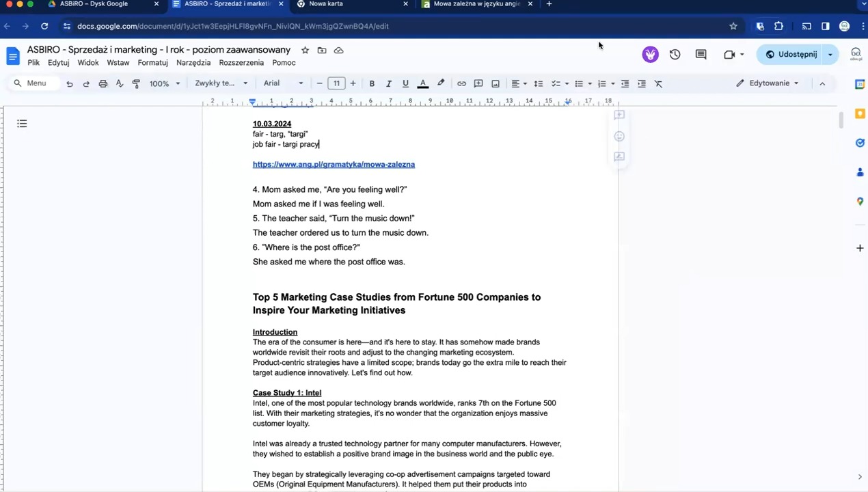Open the zoom level dropdown

[x=165, y=83]
